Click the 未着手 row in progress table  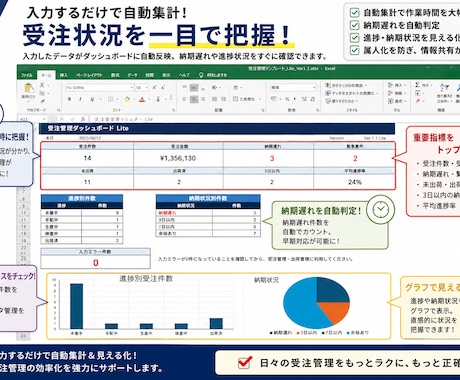point(82,213)
